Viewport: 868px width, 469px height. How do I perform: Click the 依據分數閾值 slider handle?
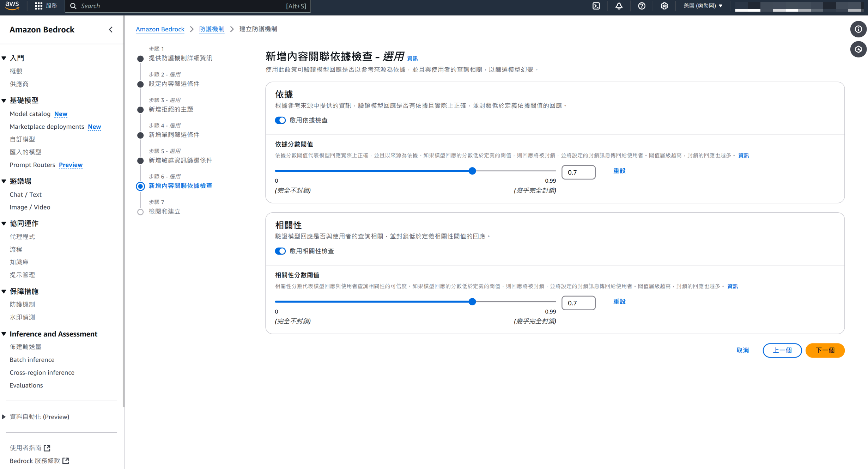pyautogui.click(x=472, y=171)
